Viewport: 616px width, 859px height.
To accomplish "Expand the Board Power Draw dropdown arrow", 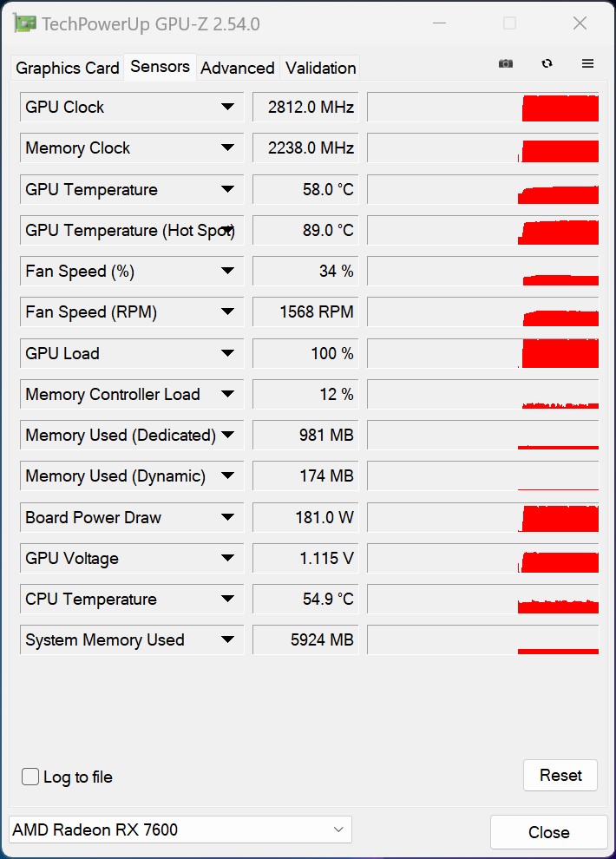I will click(228, 517).
